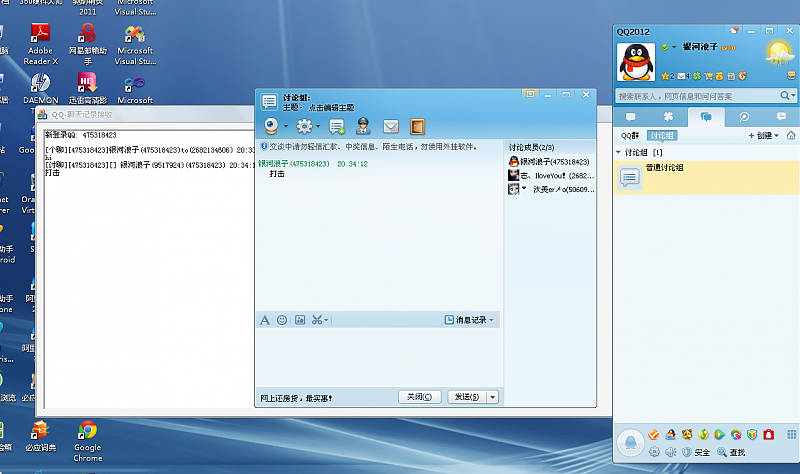
Task: Click the font 'A' formatting icon
Action: (265, 320)
